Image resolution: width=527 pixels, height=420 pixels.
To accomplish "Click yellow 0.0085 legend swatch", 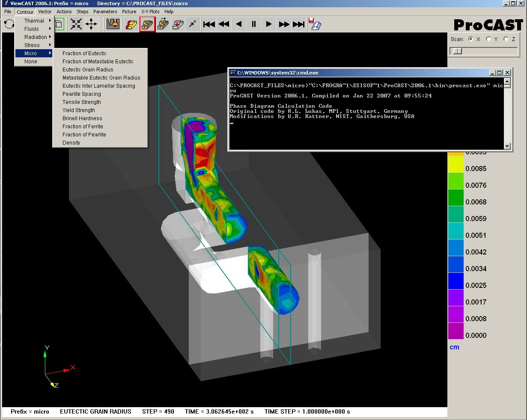I will coord(456,164).
